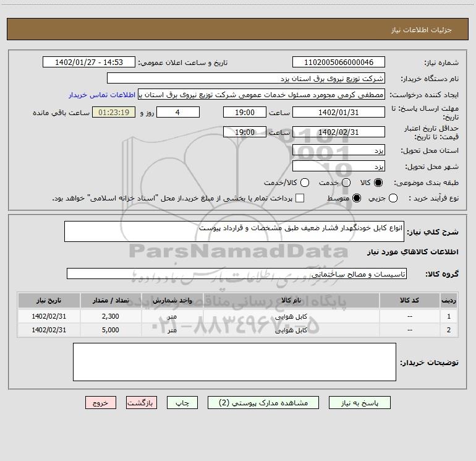Click the date 1402/02/31 in row 1
476x461 pixels.
click(x=49, y=316)
